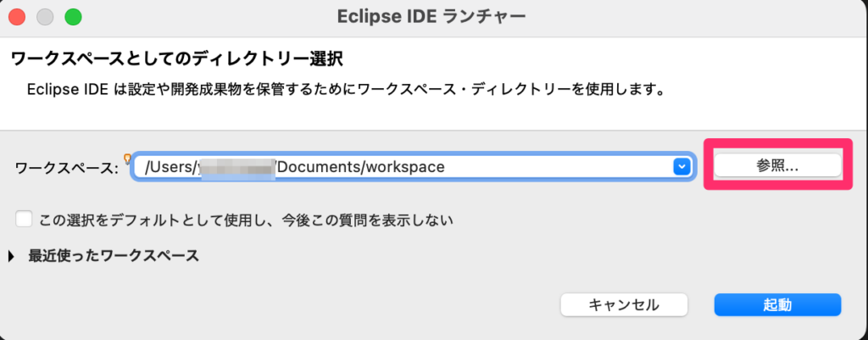Click the ワークスペース: label
This screenshot has width=868, height=340.
[x=68, y=169]
